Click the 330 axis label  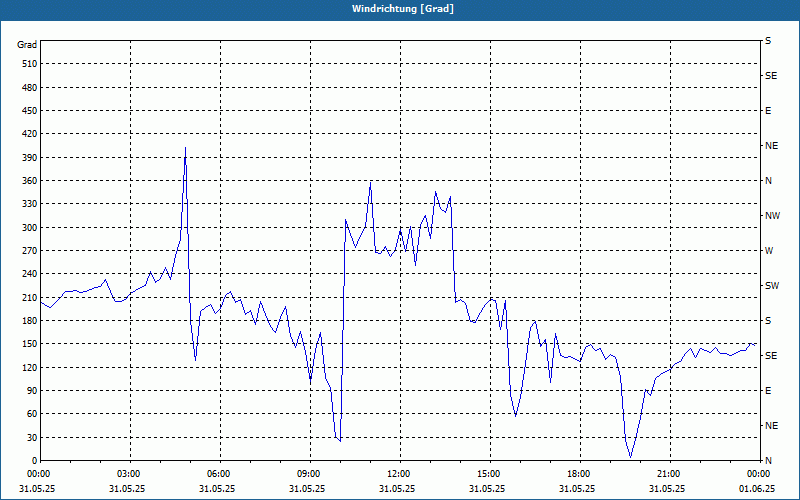point(30,204)
